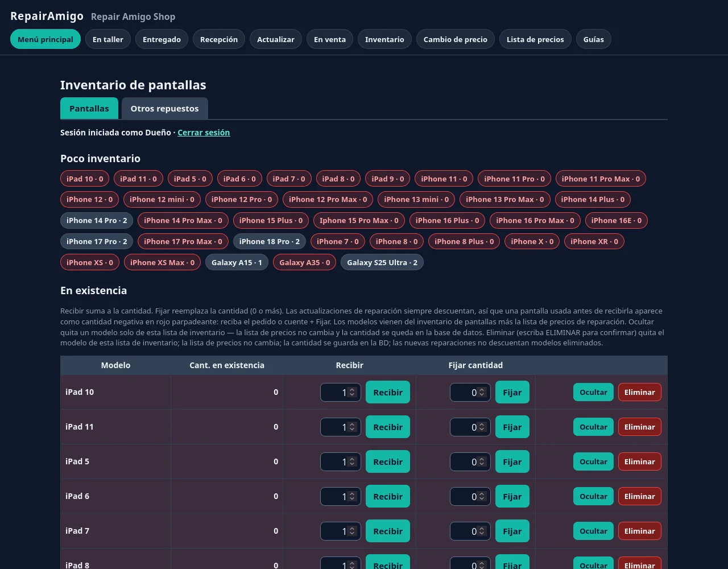Screen dimensions: 728x569
Task: Click Fijar button for iPad 11
Action: pyautogui.click(x=512, y=427)
